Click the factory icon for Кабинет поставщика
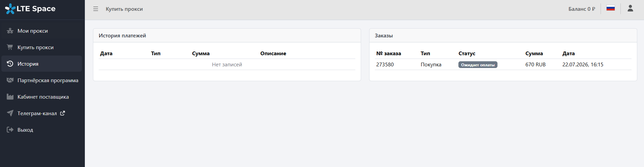The width and height of the screenshot is (644, 167). (x=10, y=97)
